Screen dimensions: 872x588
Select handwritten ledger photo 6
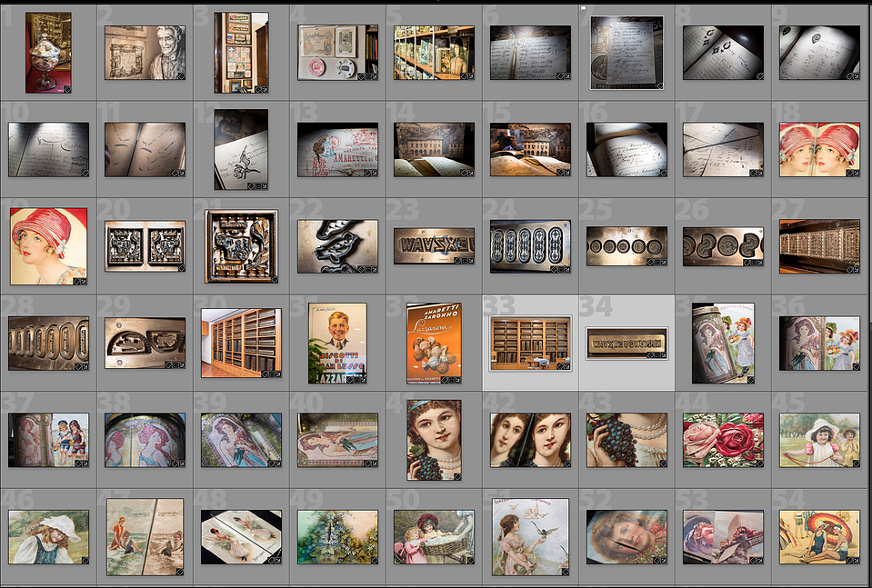click(530, 53)
